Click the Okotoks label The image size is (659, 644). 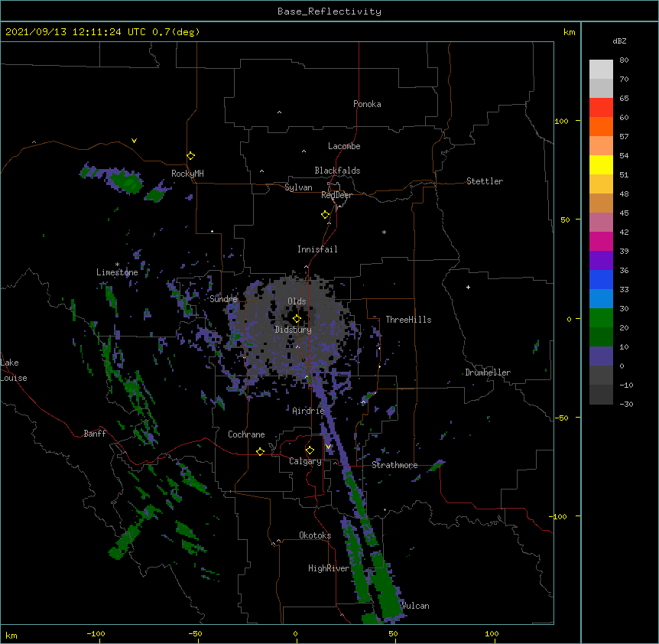(315, 535)
